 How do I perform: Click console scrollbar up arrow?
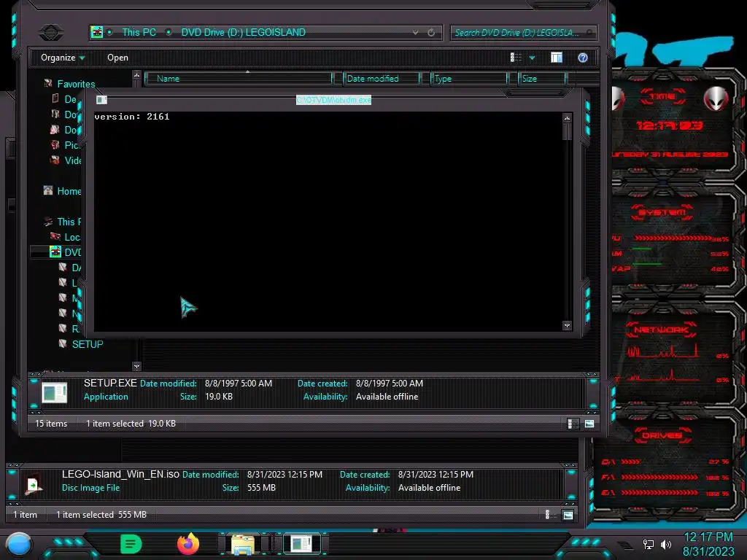(x=567, y=117)
